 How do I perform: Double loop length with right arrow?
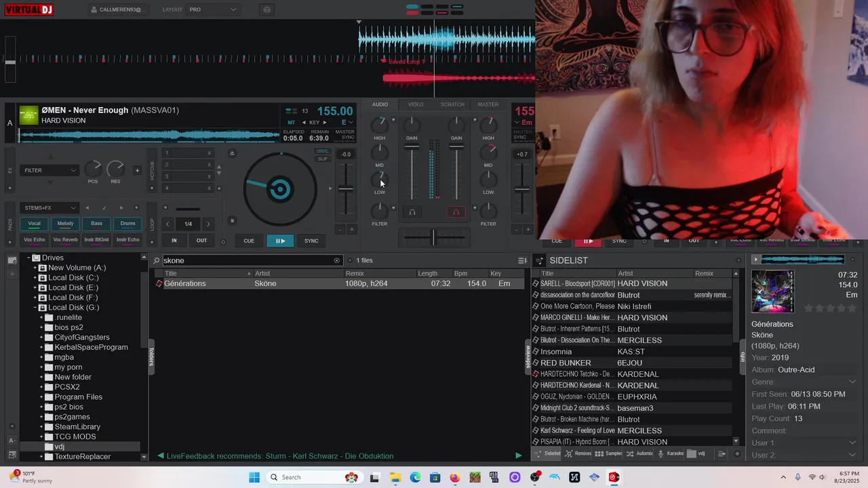[x=208, y=224]
